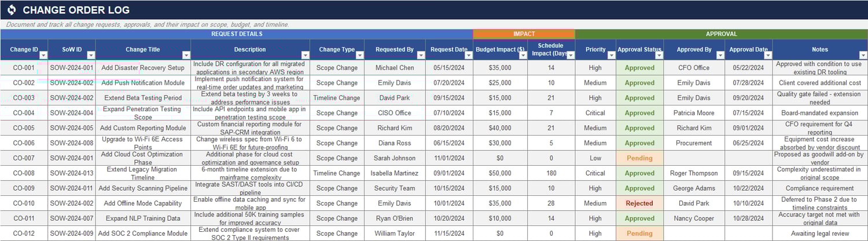This screenshot has width=868, height=241.
Task: Select Timeline Change type for CO-008
Action: [x=337, y=173]
